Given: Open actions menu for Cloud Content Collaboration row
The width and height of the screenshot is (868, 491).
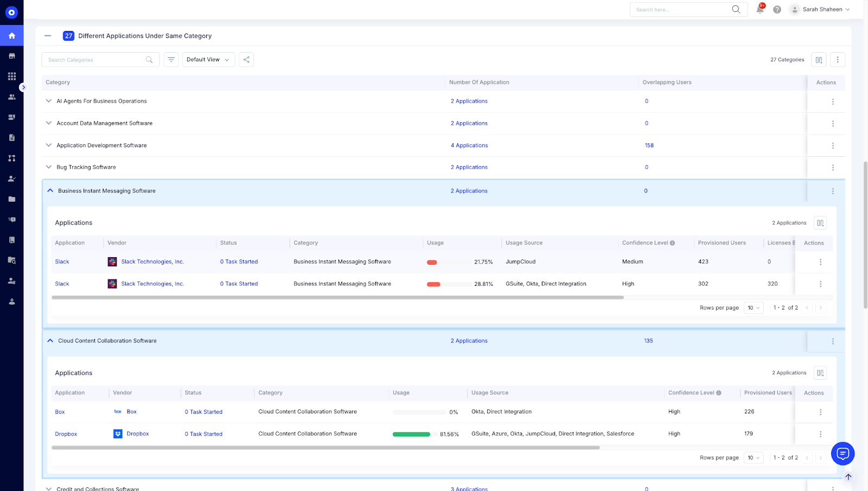Looking at the screenshot, I should [833, 341].
